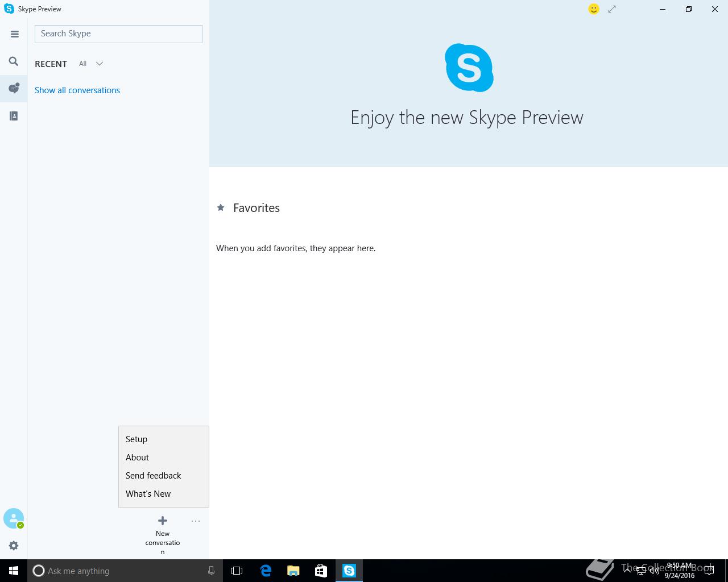Restore down the Skype Preview window
This screenshot has height=582, width=728.
689,9
